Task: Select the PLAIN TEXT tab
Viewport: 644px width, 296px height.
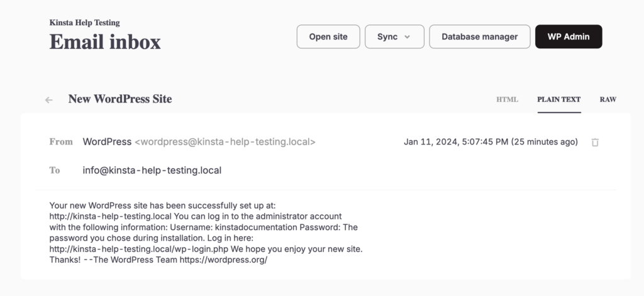Action: 558,99
